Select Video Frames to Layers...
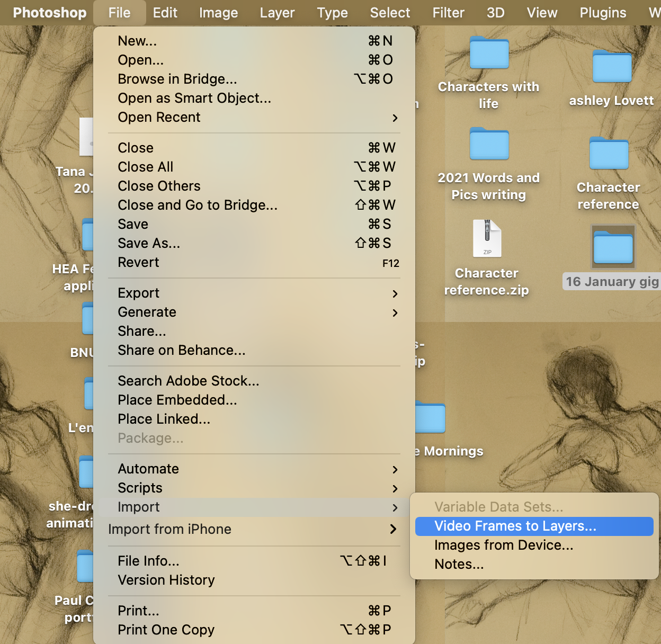 tap(534, 526)
